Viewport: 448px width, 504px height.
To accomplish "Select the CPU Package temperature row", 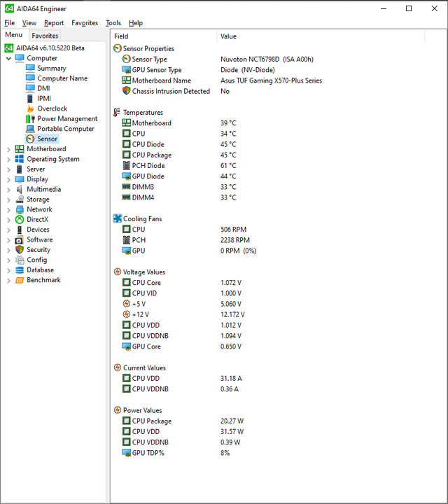I will [152, 155].
